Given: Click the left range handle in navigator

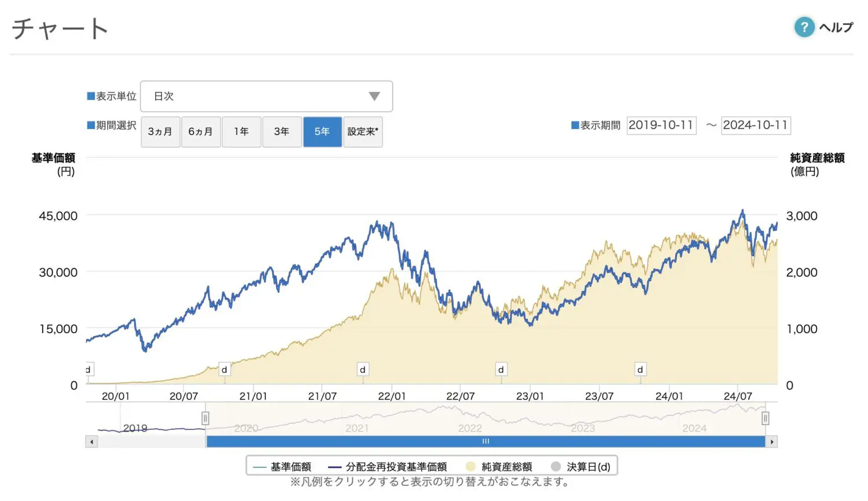Looking at the screenshot, I should [x=205, y=418].
